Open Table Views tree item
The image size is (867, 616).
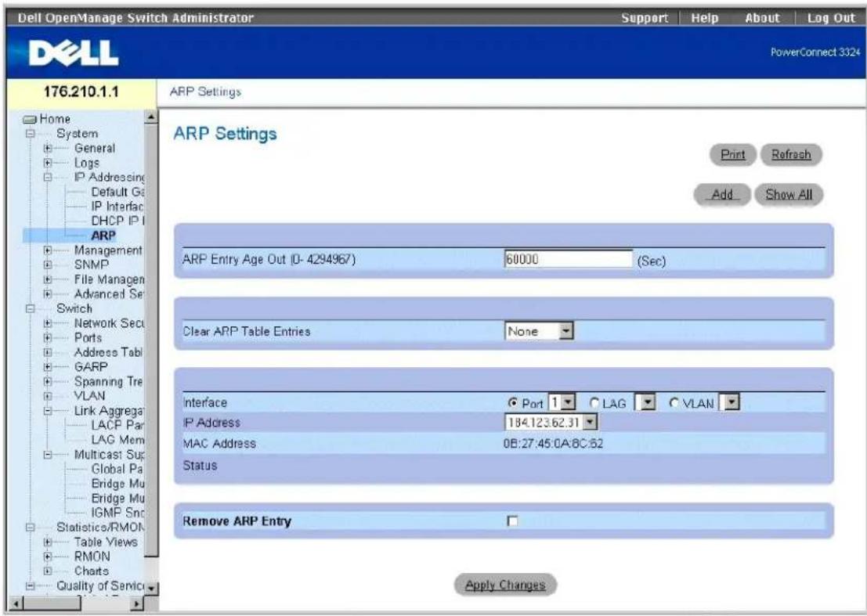[106, 542]
